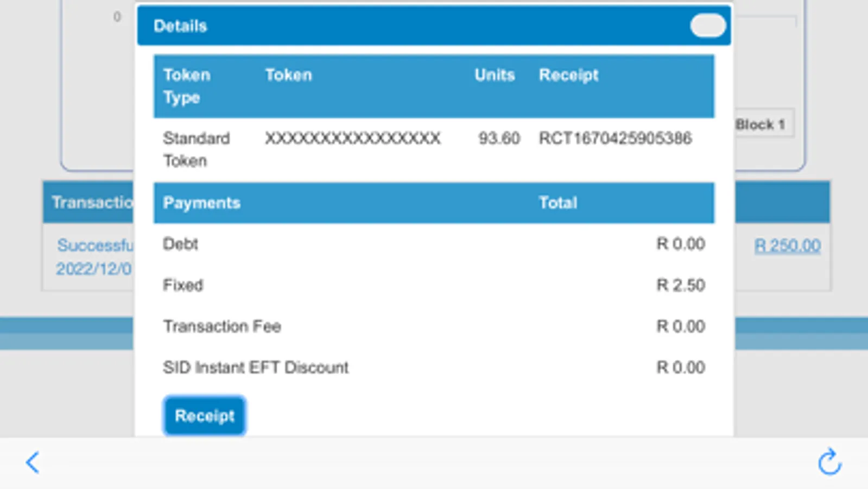Open the Receipt button
The width and height of the screenshot is (868, 489).
[x=205, y=416]
